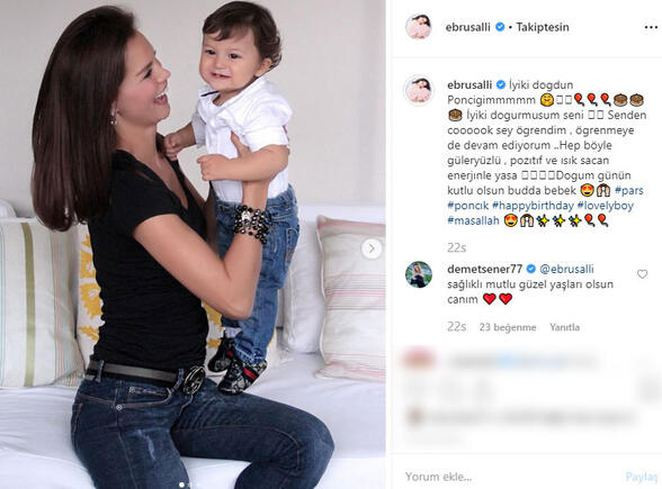Click the verified badge next to ebrusalli header
Viewport: 662px width, 489px height.
pyautogui.click(x=500, y=27)
